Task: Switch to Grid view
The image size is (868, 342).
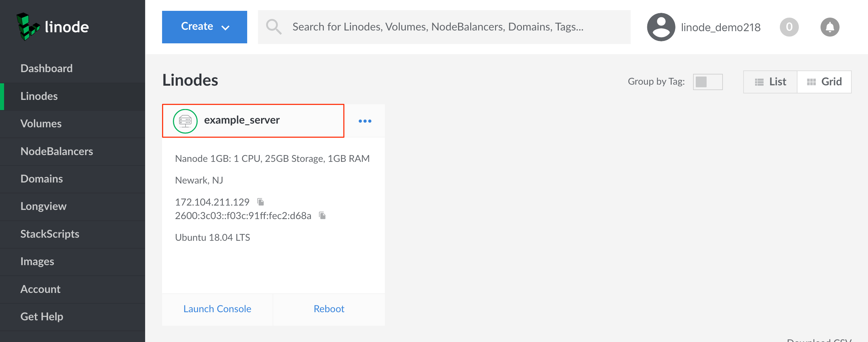Action: click(824, 82)
